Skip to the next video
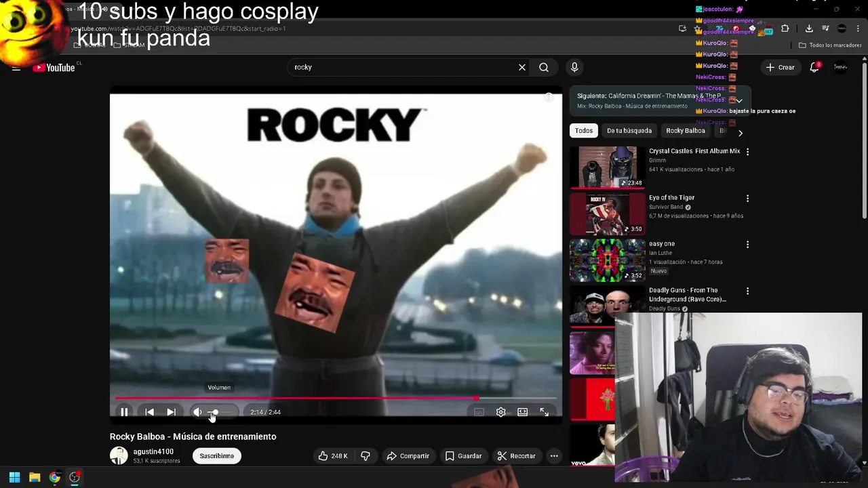Image resolution: width=868 pixels, height=488 pixels. coord(171,412)
